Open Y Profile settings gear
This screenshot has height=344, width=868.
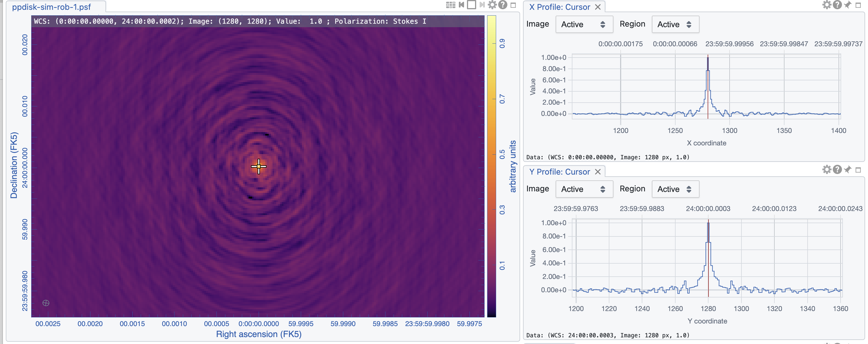click(827, 169)
